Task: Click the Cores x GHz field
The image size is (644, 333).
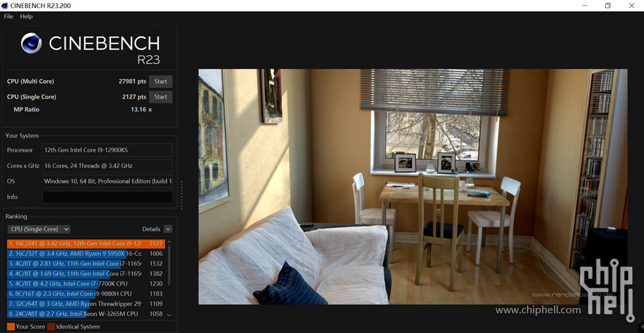Action: pos(108,166)
